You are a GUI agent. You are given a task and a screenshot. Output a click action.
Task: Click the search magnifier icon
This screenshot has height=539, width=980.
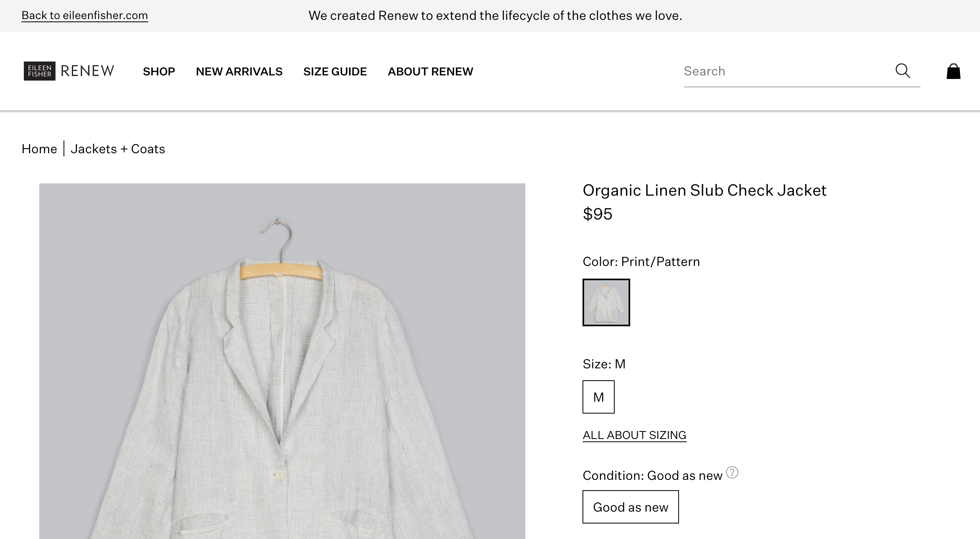pyautogui.click(x=903, y=71)
